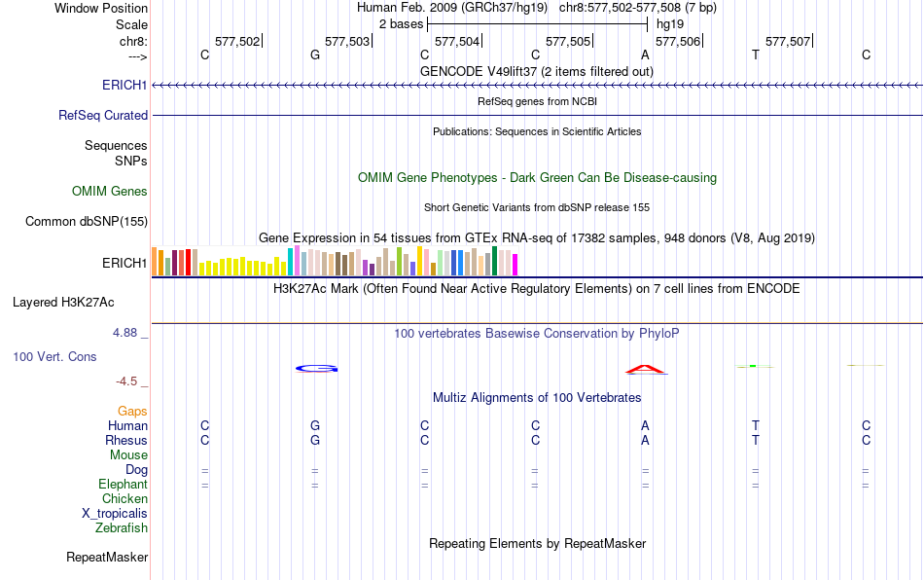Screen dimensions: 924x580
Task: Click the RepeatMasker track label
Action: (x=107, y=557)
